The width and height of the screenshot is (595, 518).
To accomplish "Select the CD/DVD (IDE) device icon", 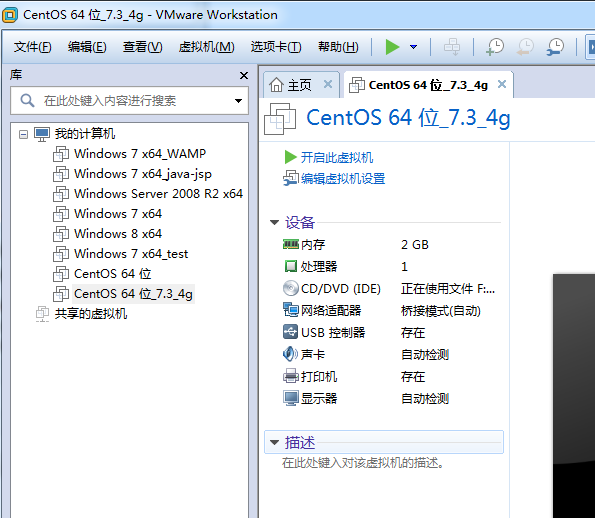I will 291,288.
